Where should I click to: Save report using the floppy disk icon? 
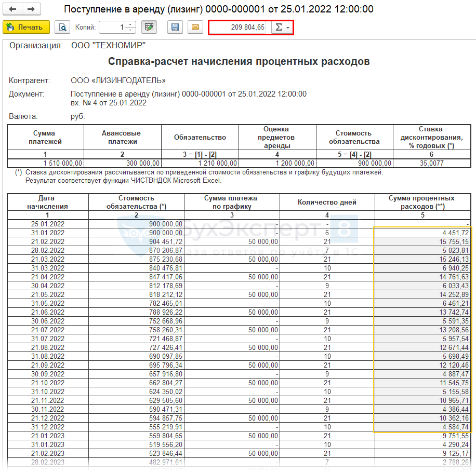175,27
